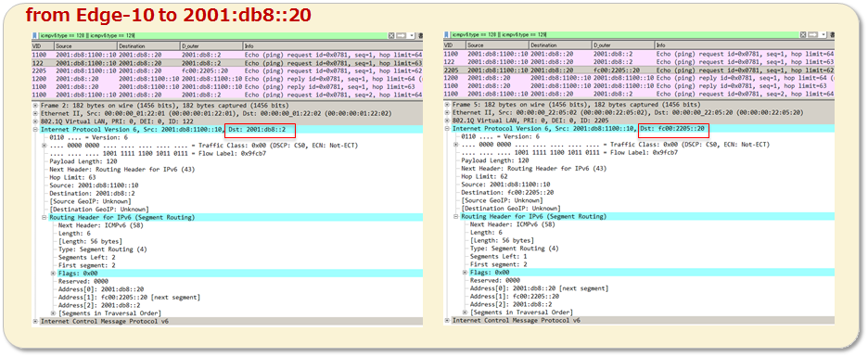Expand Traffic Class node in Frame 2 capture
868x357 pixels.
coord(45,145)
